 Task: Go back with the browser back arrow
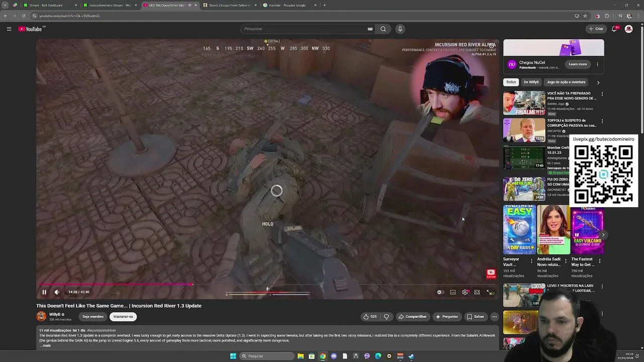tap(6, 16)
